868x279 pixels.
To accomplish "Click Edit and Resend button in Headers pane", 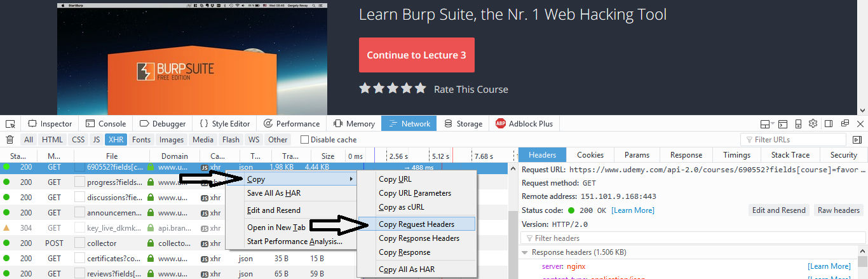I will tap(779, 210).
